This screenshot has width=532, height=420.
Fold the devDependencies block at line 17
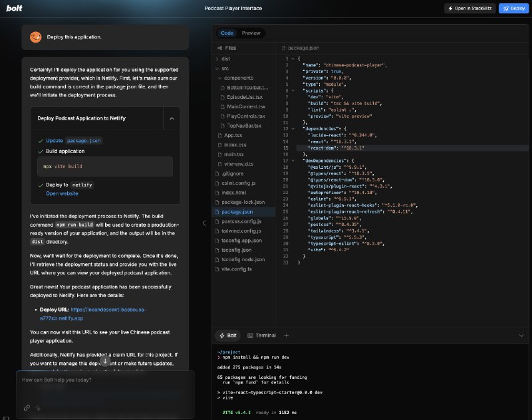293,161
